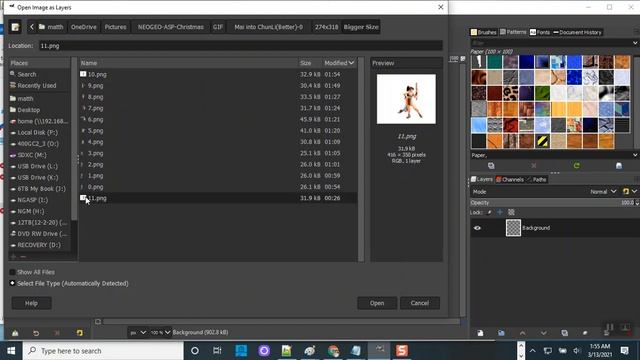Click open pattern as image icon

point(619,166)
